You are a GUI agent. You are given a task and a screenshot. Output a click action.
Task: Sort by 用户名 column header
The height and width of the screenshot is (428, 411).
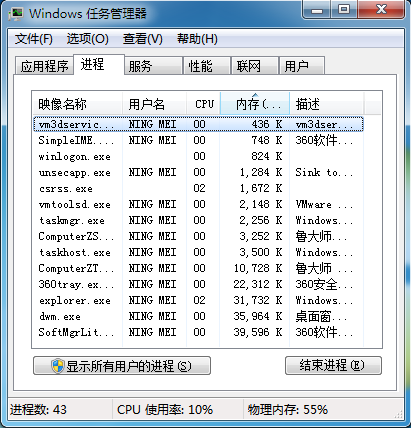(x=154, y=104)
